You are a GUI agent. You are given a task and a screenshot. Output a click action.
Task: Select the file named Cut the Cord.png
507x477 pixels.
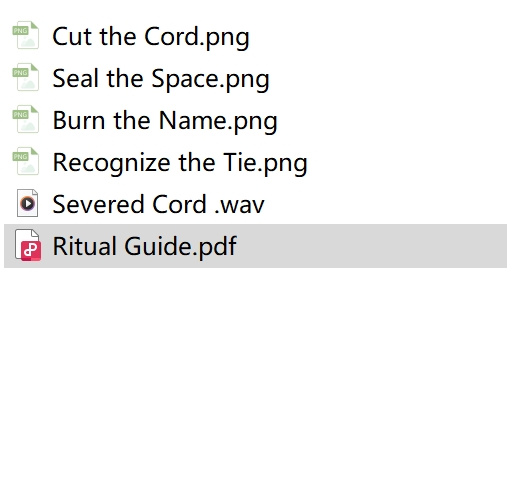click(151, 37)
